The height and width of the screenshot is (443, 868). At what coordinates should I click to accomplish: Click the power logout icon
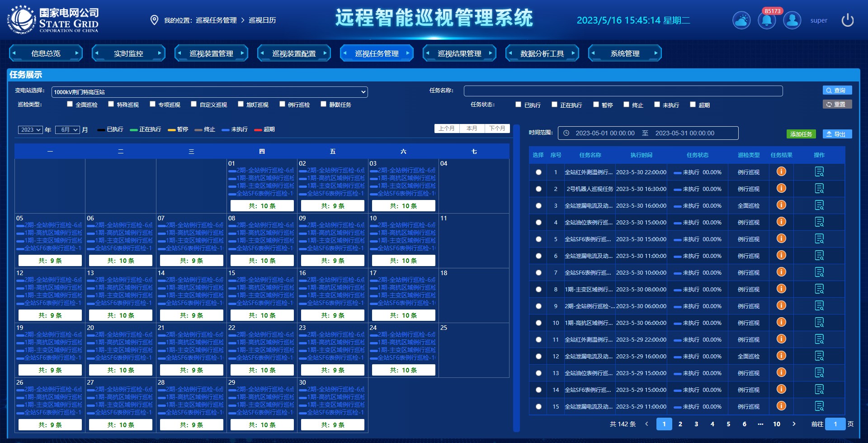(847, 20)
